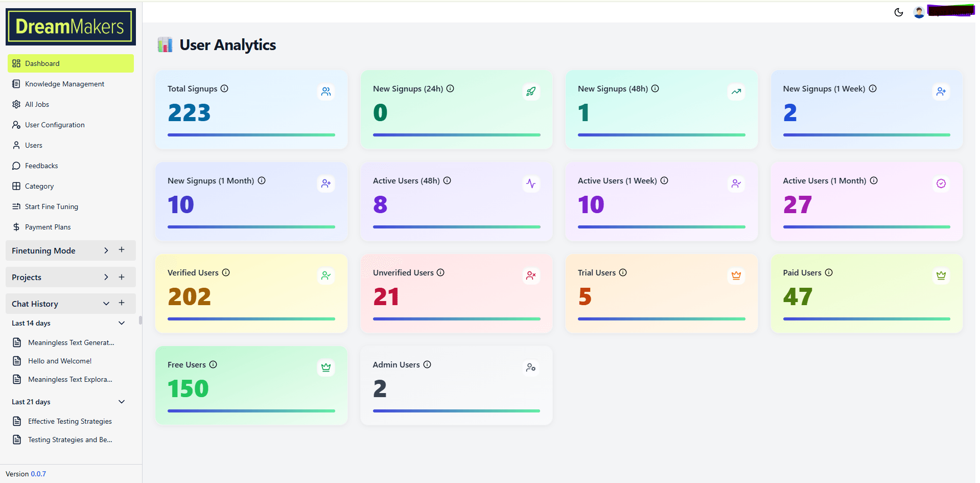Toggle dark mode with moon icon
This screenshot has width=980, height=483.
(x=898, y=12)
